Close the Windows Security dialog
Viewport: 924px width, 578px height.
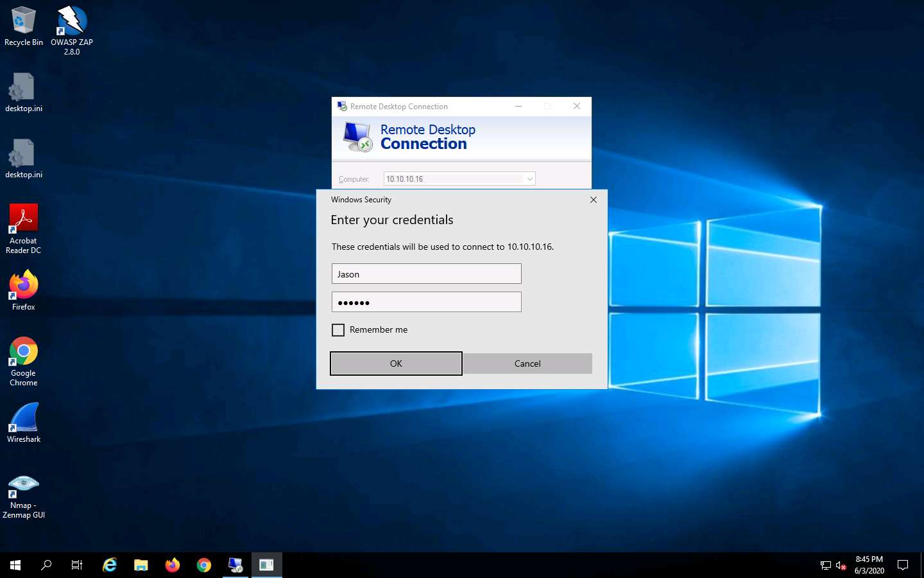tap(594, 200)
